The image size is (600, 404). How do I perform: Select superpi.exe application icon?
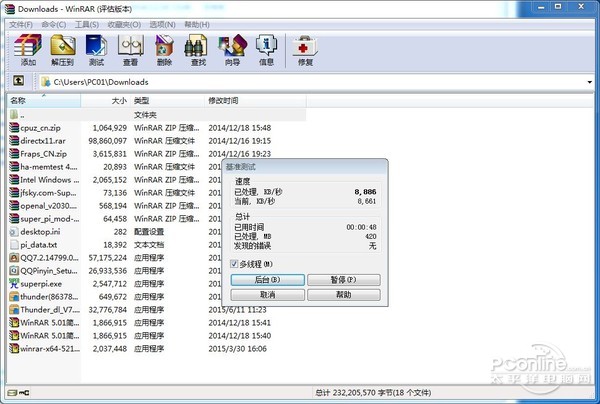click(x=14, y=283)
